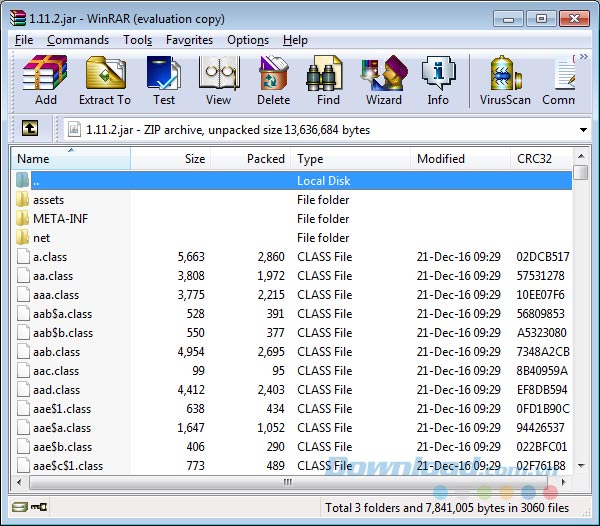This screenshot has height=526, width=600.
Task: Click horizontal scrollbar right arrow
Action: pos(563,482)
